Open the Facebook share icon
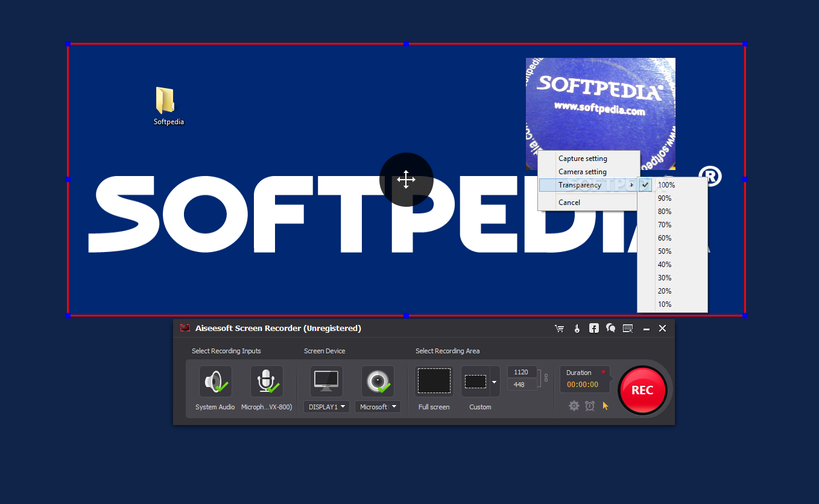The width and height of the screenshot is (819, 504). 594,329
